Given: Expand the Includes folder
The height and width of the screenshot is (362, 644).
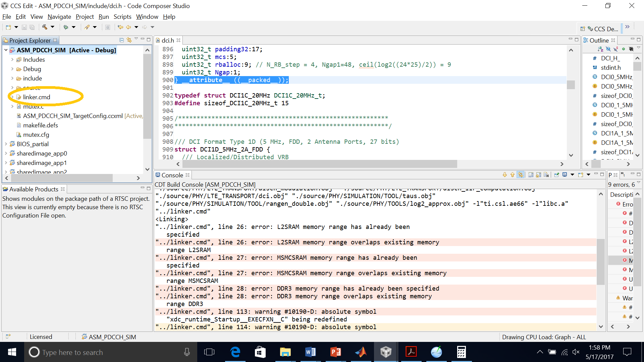Looking at the screenshot, I should pyautogui.click(x=12, y=59).
